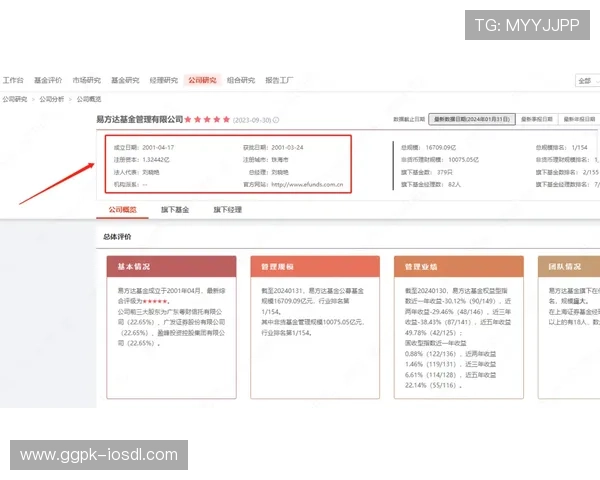The width and height of the screenshot is (600, 480).
Task: Expand the 全部 dropdown at top right
Action: pos(587,81)
